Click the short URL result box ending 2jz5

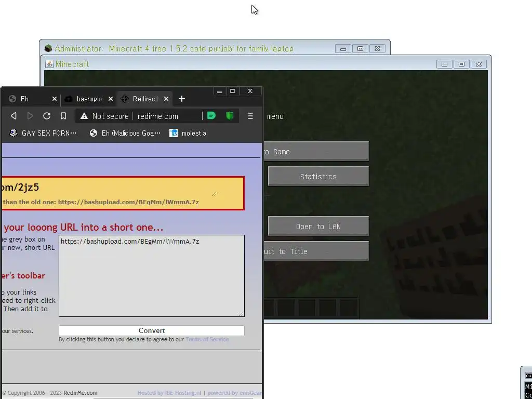click(122, 193)
